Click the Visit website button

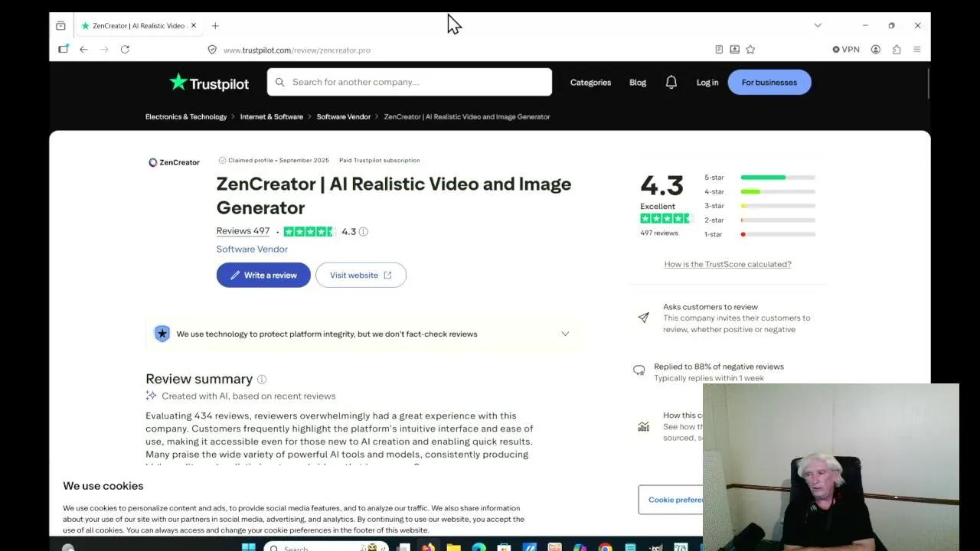361,275
